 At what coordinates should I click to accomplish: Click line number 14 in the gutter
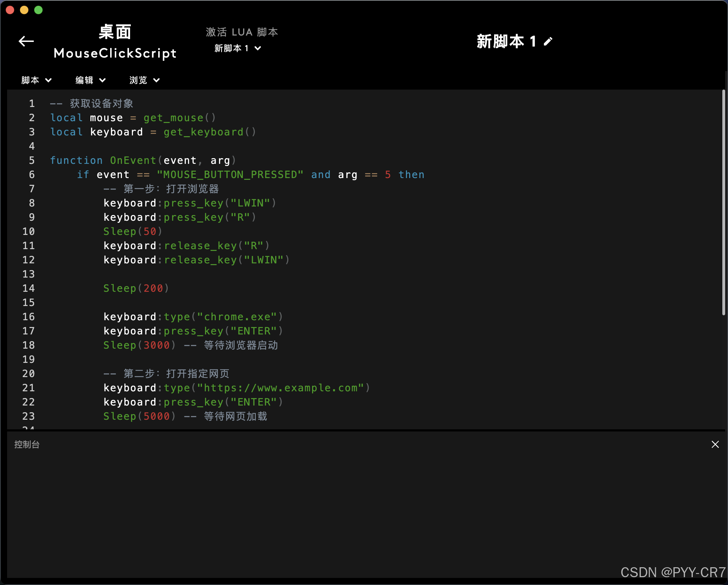tap(29, 288)
